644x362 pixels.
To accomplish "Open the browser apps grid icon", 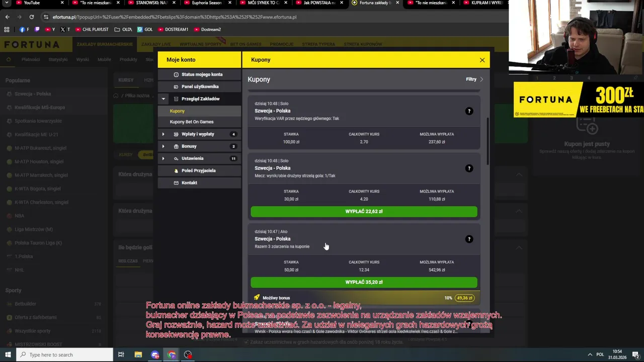I will (7, 29).
